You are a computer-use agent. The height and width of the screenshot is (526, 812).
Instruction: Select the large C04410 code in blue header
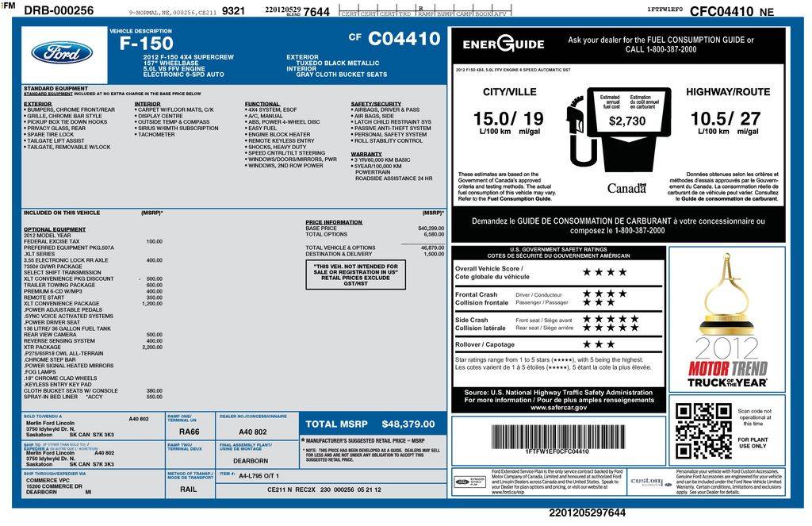[x=404, y=38]
